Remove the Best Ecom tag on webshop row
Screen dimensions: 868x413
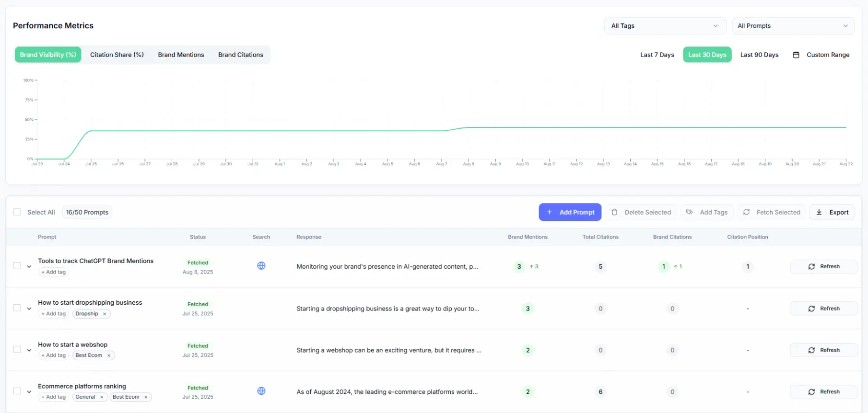(109, 356)
